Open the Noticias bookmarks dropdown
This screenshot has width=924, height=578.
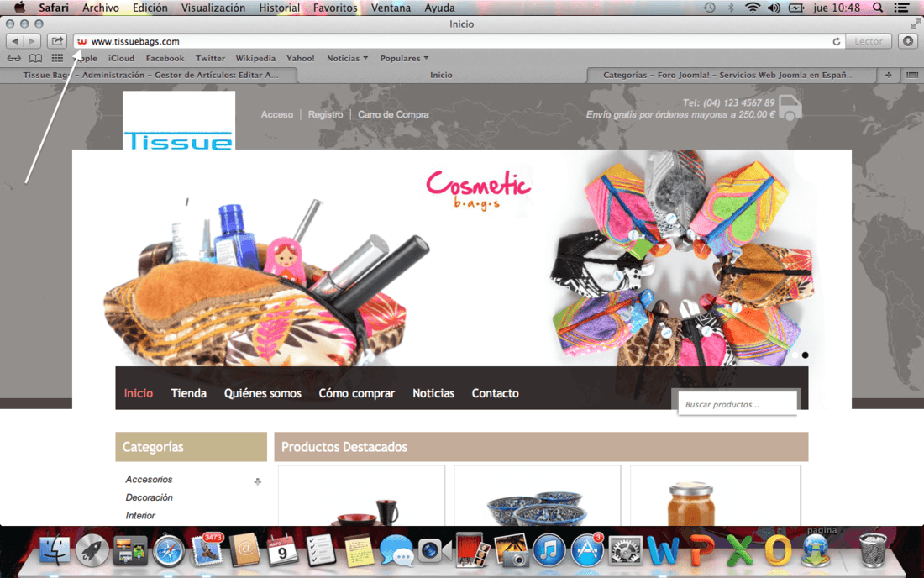(348, 58)
